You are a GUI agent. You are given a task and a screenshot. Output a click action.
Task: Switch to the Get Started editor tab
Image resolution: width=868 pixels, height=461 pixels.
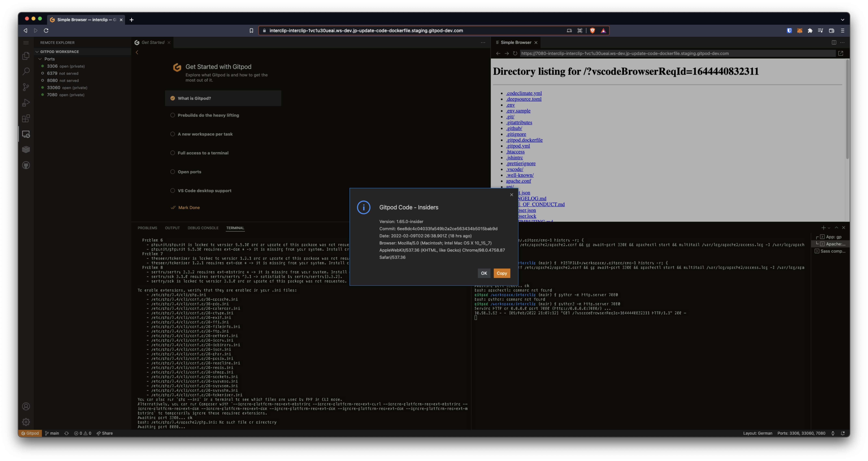[153, 42]
